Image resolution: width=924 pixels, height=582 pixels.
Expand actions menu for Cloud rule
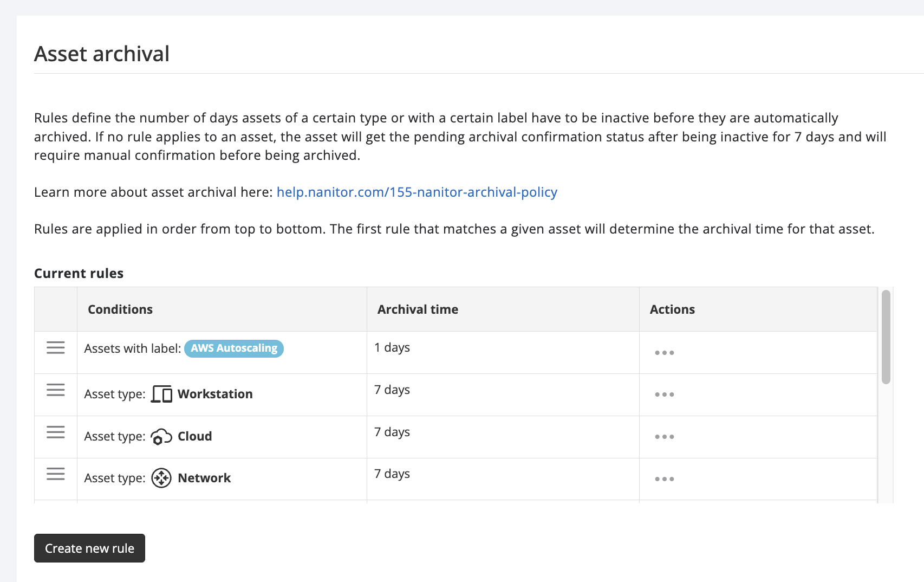tap(664, 437)
